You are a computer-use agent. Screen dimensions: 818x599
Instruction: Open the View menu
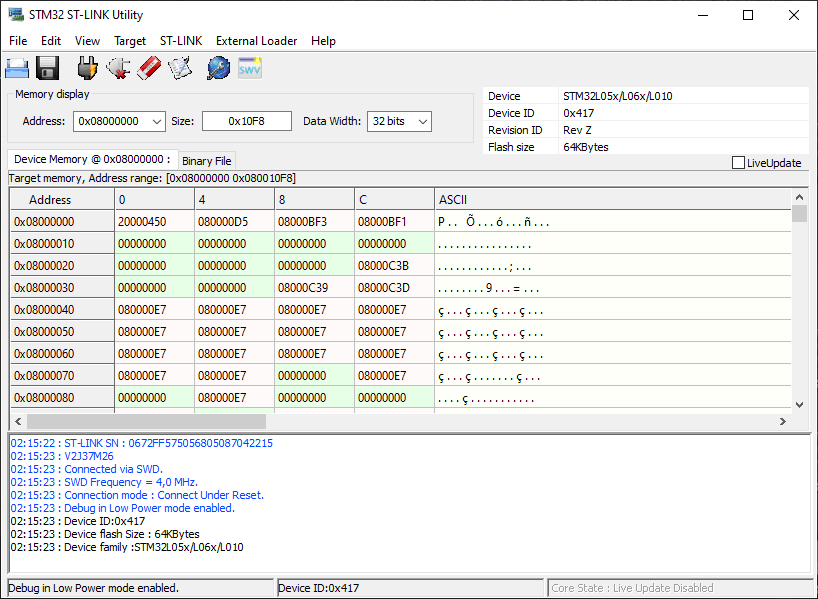point(87,41)
